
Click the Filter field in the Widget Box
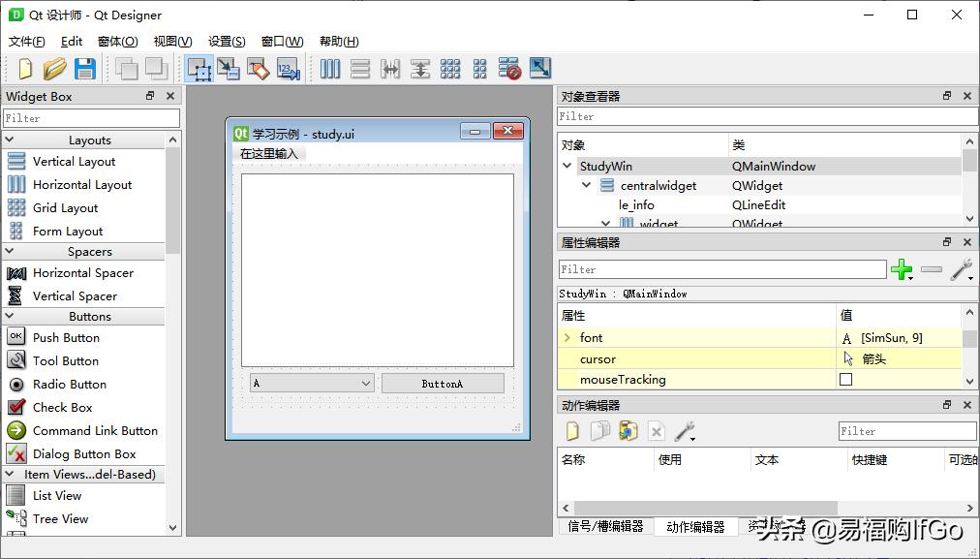coord(91,117)
